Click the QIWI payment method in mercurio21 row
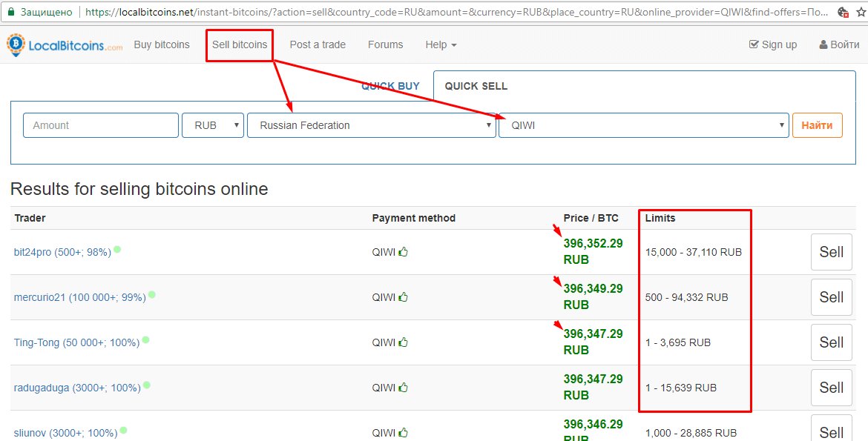The height and width of the screenshot is (441, 868). point(384,298)
